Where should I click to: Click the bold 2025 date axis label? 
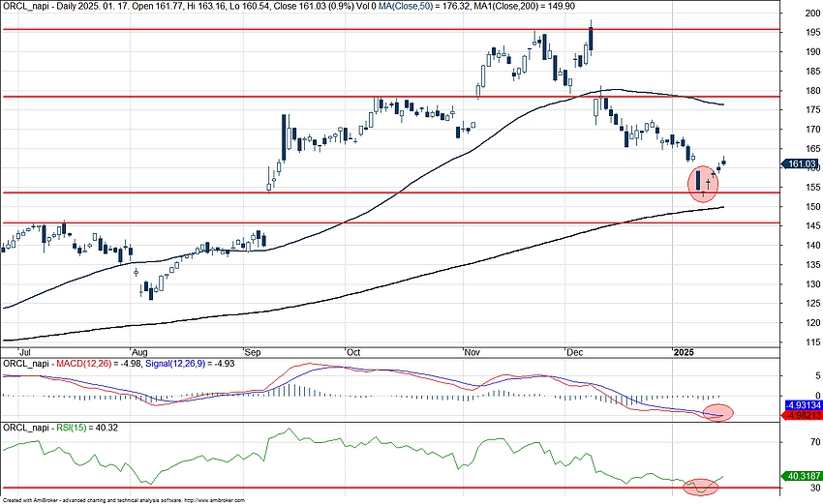(684, 352)
